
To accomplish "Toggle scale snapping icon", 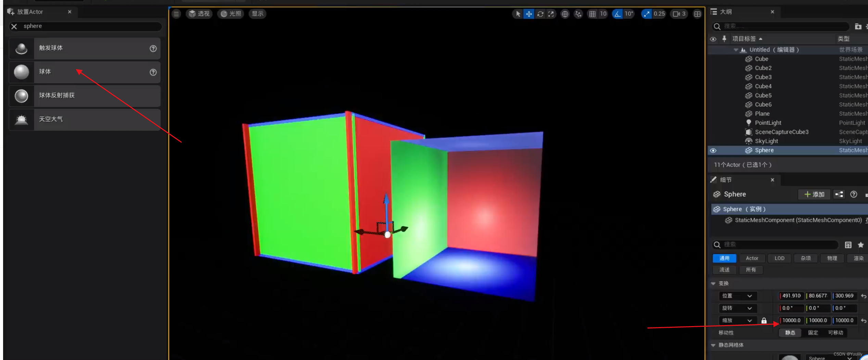I will (646, 14).
